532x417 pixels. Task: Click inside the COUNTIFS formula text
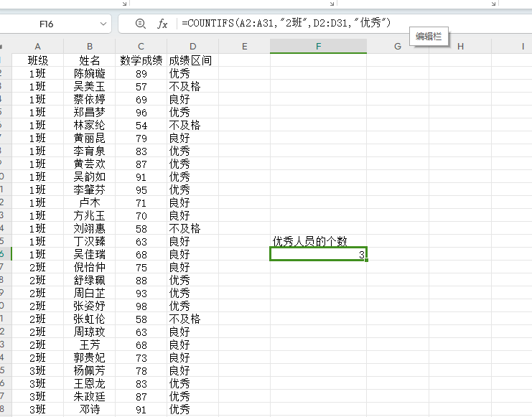(x=286, y=23)
